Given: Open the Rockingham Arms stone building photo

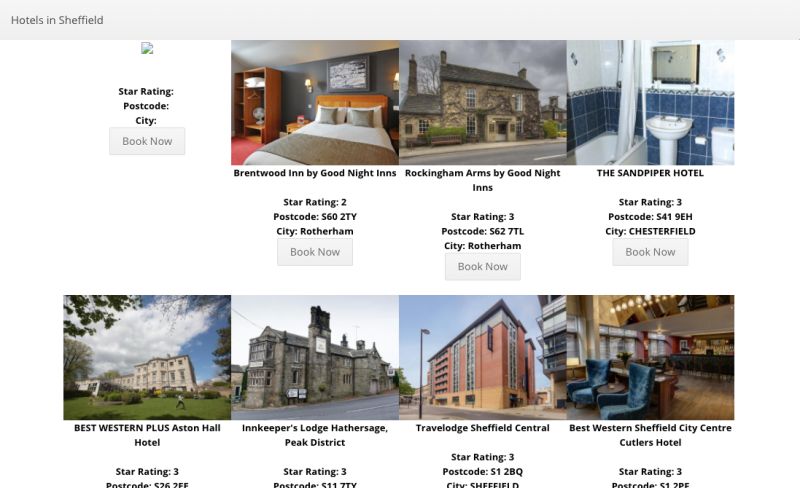Looking at the screenshot, I should click(483, 103).
